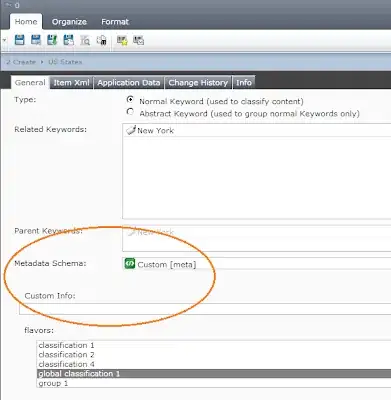Select group 1 in flavors list
This screenshot has width=391, height=400.
(x=213, y=383)
